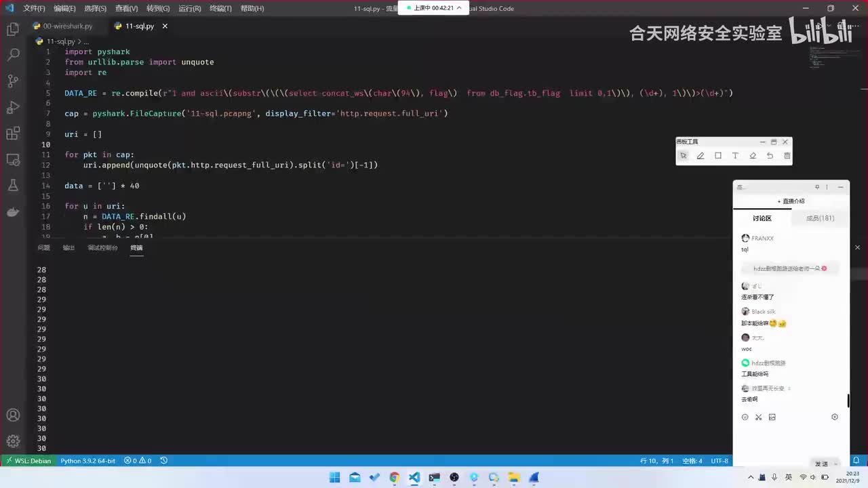Click the 英 input method indicator
The height and width of the screenshot is (488, 868).
(789, 477)
